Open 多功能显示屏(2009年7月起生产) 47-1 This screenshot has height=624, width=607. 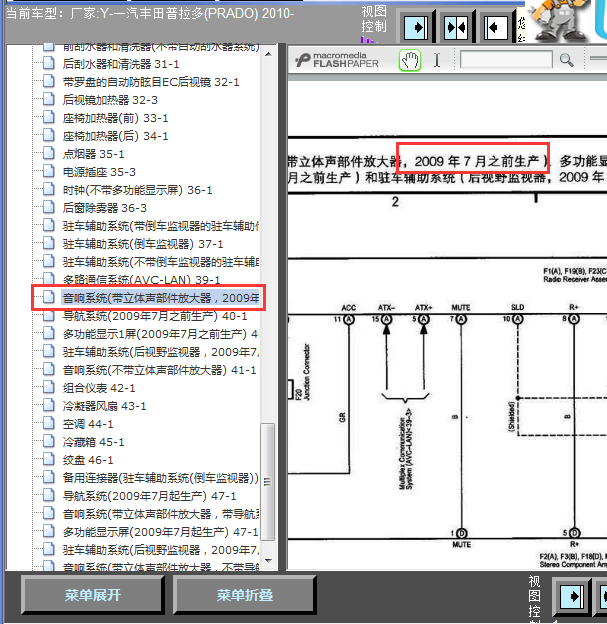click(x=160, y=532)
